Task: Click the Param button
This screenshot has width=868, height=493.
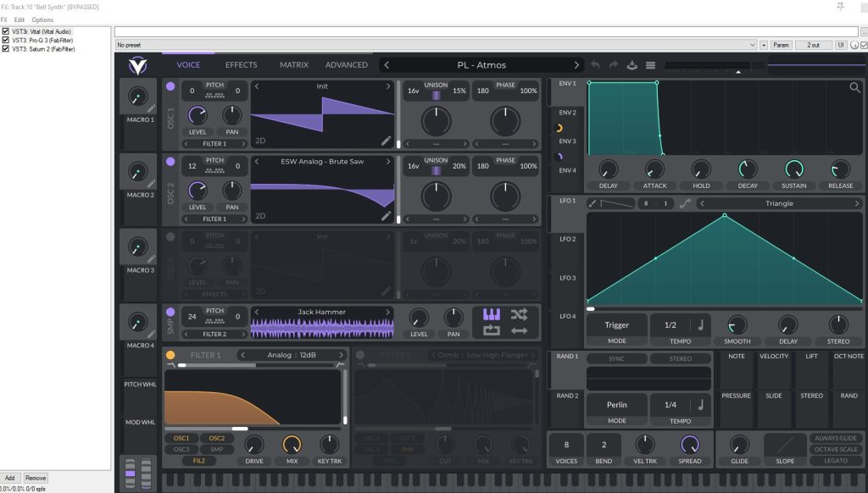Action: click(781, 46)
